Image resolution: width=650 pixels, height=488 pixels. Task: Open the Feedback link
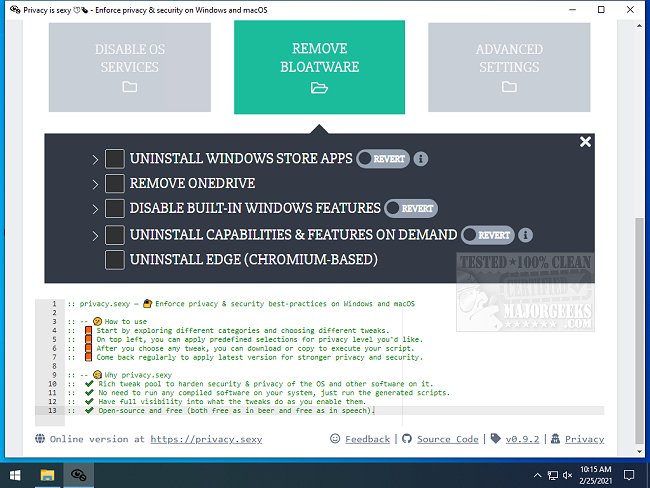[x=367, y=439]
